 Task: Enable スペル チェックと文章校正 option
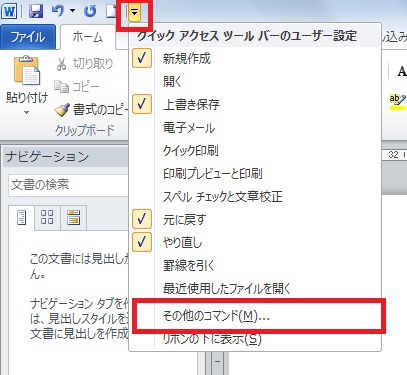[x=255, y=196]
